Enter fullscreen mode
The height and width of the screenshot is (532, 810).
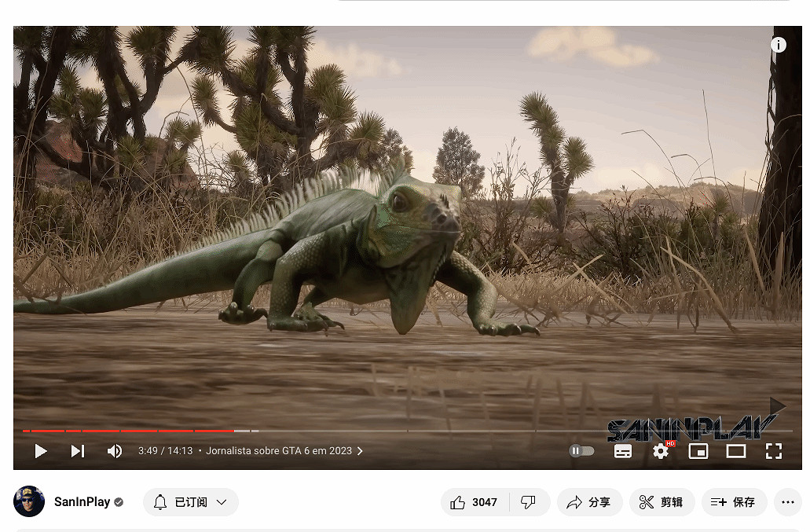click(x=773, y=451)
